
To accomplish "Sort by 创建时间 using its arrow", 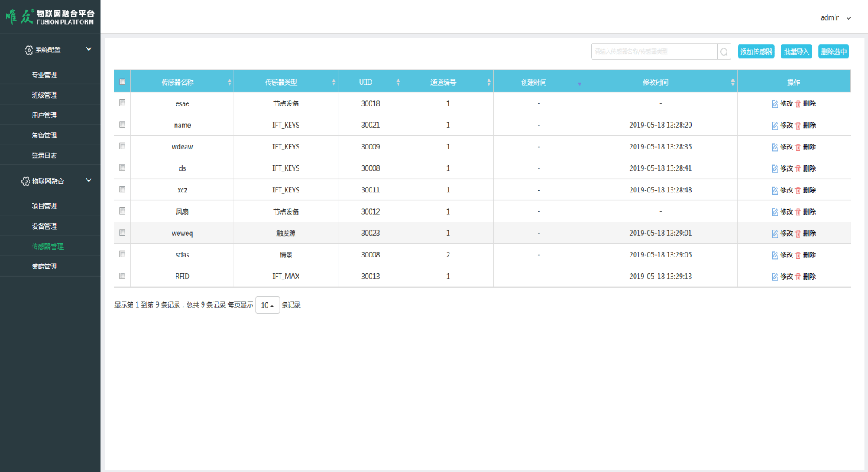I will [x=579, y=83].
